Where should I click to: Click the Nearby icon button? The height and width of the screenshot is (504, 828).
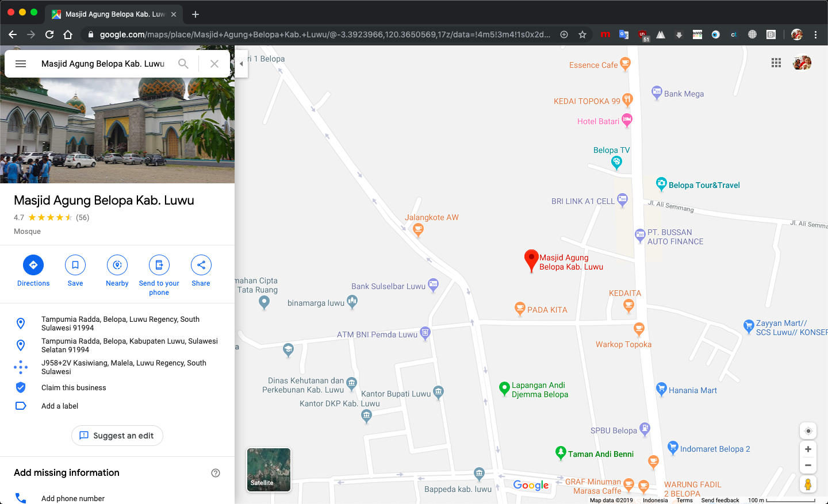[x=117, y=265]
